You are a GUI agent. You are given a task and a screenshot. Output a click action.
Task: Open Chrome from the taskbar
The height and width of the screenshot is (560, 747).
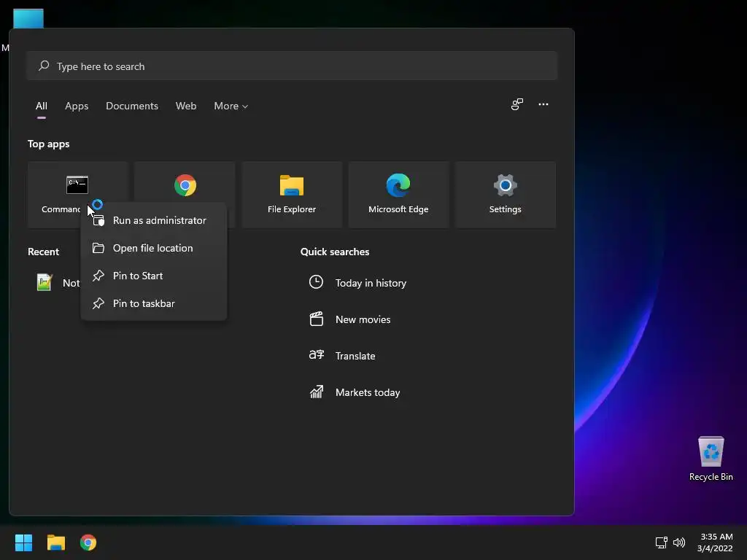point(88,542)
